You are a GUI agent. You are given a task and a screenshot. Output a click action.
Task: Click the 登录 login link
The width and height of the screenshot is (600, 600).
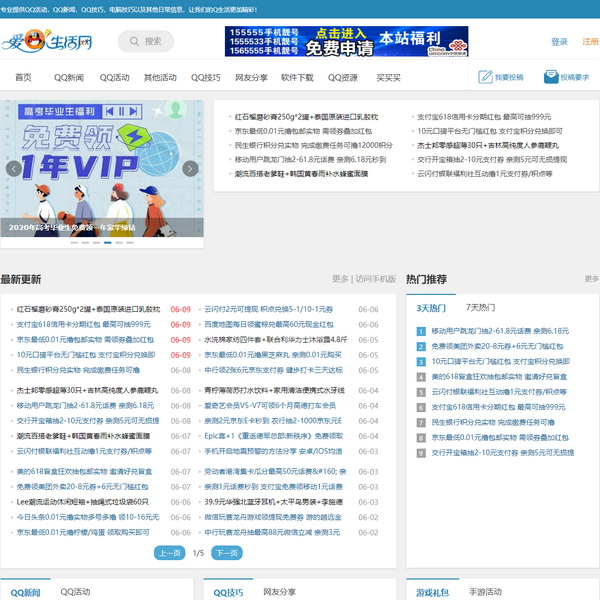point(559,42)
